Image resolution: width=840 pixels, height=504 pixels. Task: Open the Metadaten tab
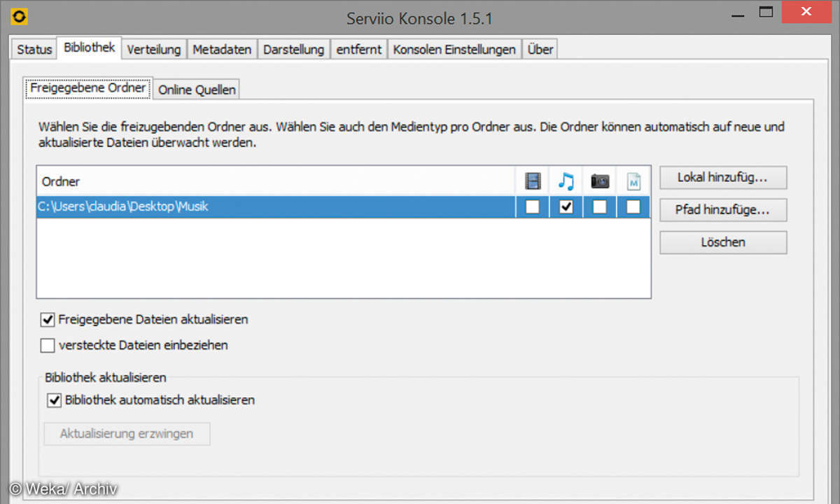coord(222,49)
